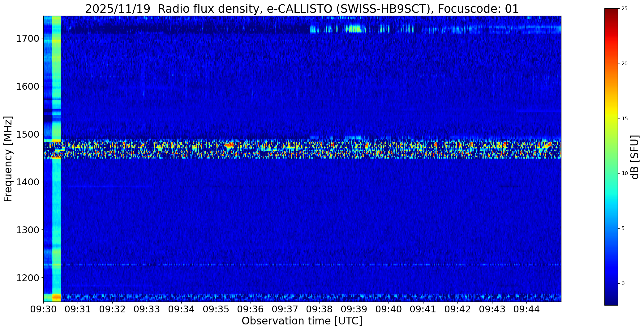This screenshot has width=644, height=330.
Task: Click the 09:40 time tick label
Action: [389, 309]
